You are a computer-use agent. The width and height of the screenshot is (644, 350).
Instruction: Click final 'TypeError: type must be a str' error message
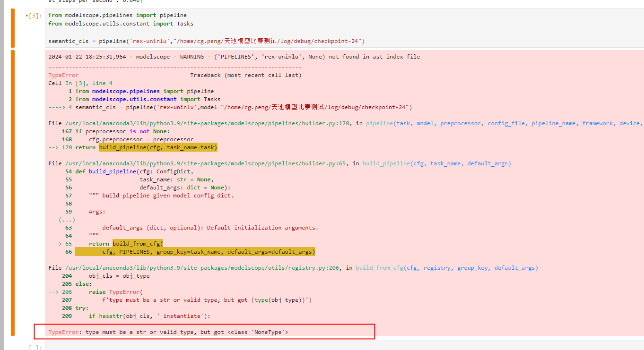(x=168, y=332)
